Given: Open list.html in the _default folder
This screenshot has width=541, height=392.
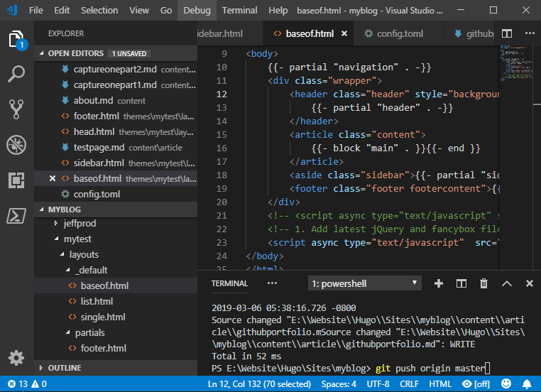Looking at the screenshot, I should click(x=116, y=301).
